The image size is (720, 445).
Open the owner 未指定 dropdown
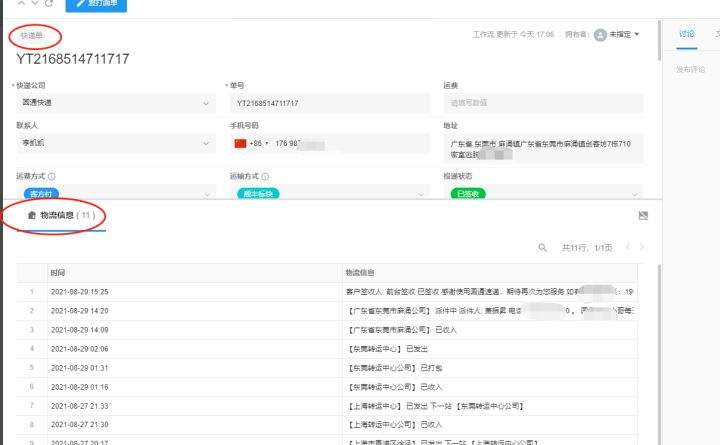622,35
